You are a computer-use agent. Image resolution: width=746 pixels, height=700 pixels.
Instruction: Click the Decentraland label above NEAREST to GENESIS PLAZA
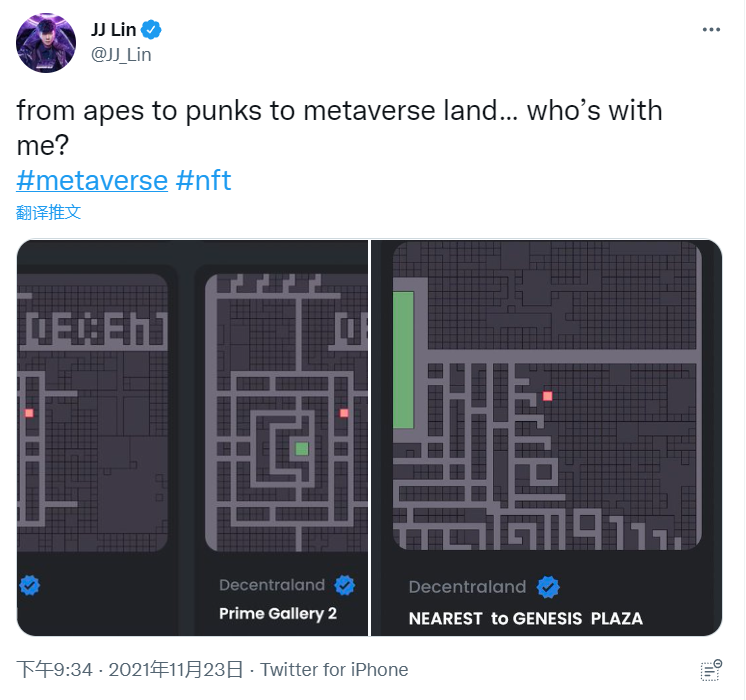[467, 587]
